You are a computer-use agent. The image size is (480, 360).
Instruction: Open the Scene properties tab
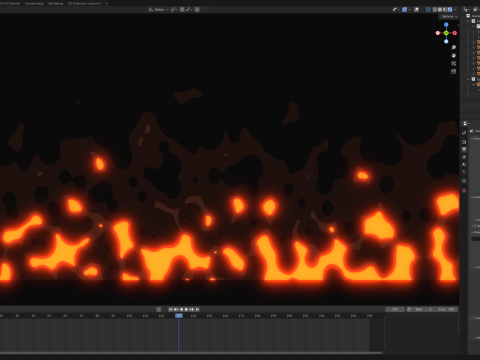pyautogui.click(x=464, y=164)
